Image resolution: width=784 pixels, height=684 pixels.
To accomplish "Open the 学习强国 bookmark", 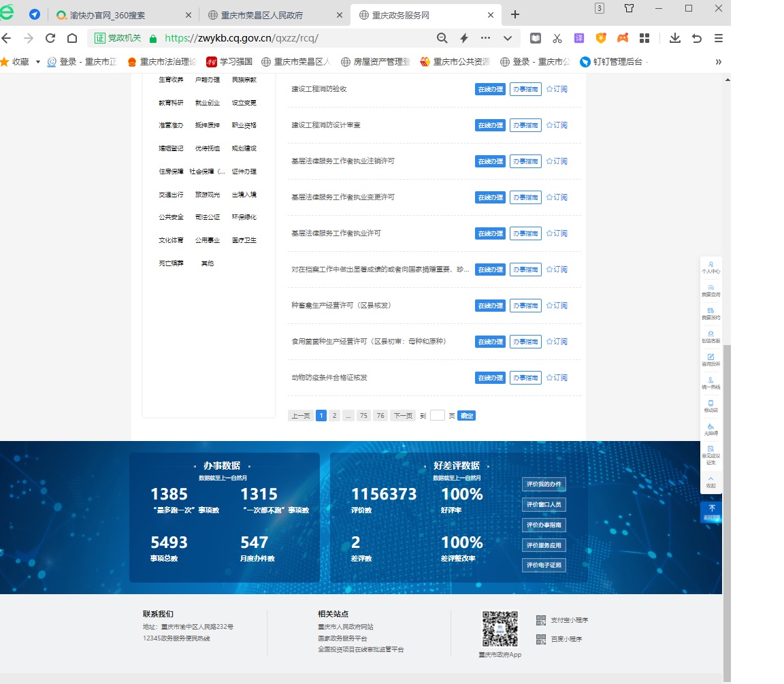I will [229, 62].
